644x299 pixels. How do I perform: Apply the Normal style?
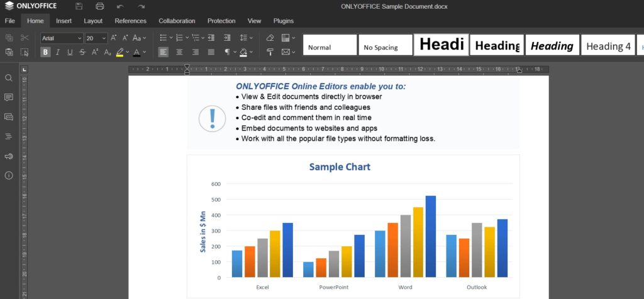(x=330, y=45)
